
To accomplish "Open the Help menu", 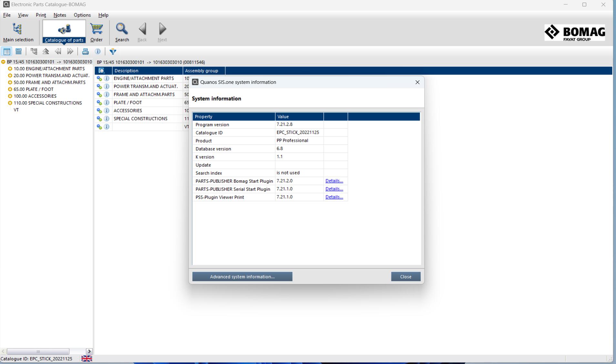I will [x=103, y=15].
